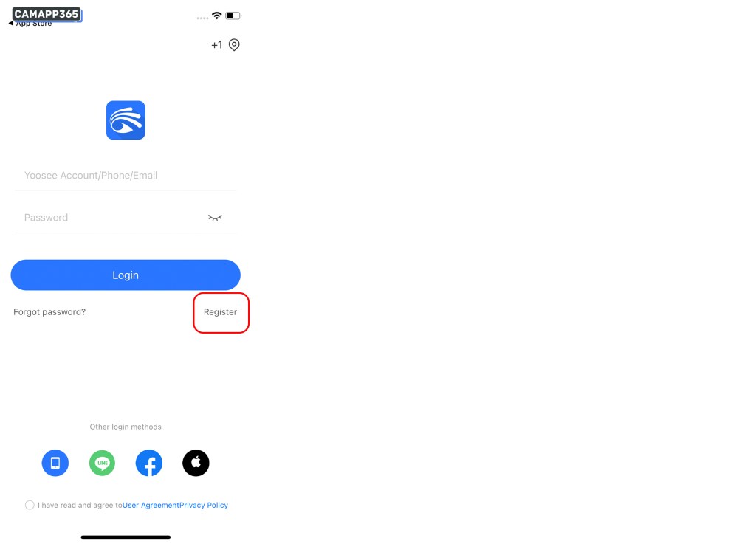Tap the home indicator bar
The width and height of the screenshot is (756, 544).
[126, 537]
